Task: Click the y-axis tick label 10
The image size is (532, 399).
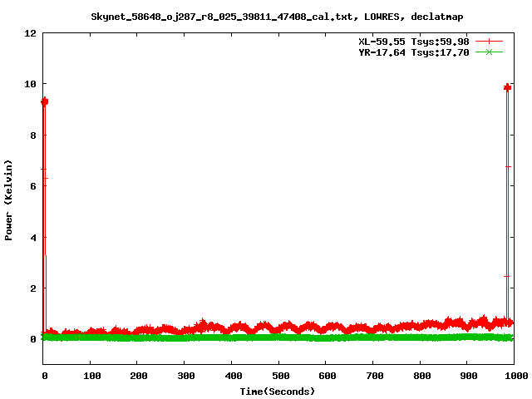Action: [x=30, y=84]
